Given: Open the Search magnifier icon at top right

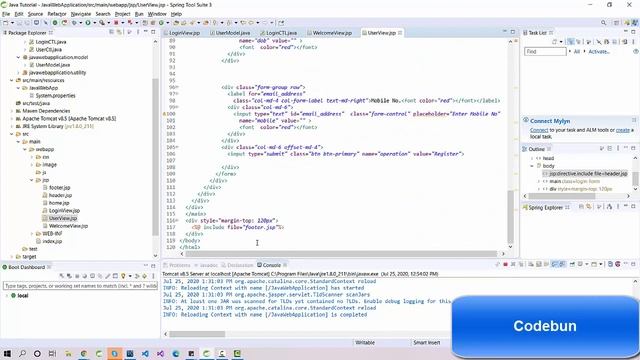Looking at the screenshot, I should pyautogui.click(x=603, y=23).
